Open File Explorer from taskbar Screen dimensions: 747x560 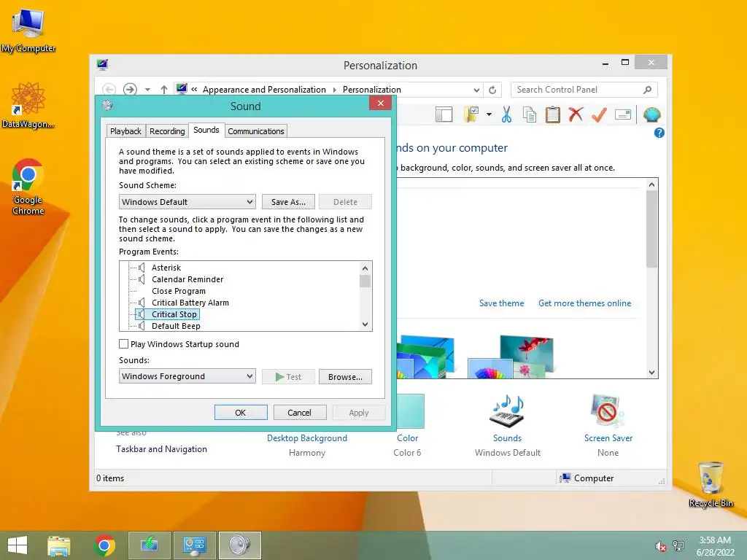(58, 545)
